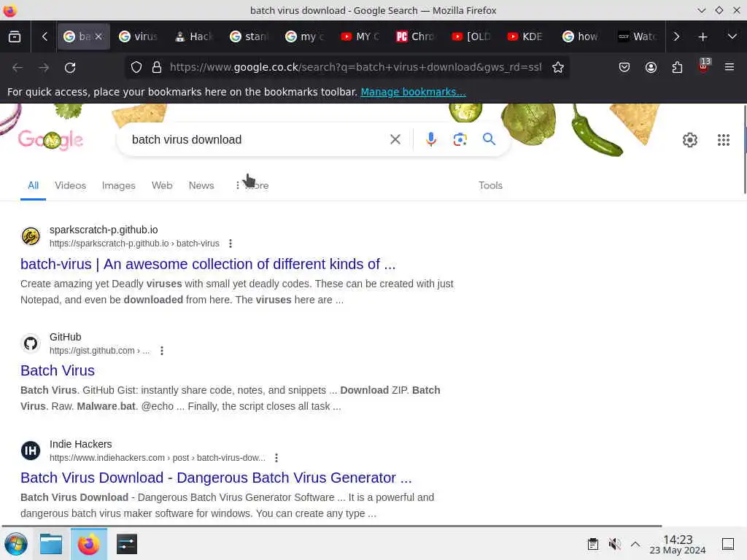Switch to the 'virus' Google tab
The image size is (747, 560).
point(138,36)
